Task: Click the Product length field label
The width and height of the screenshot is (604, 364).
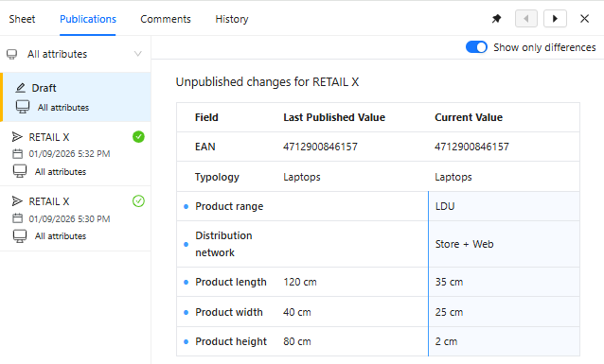Action: [x=231, y=282]
